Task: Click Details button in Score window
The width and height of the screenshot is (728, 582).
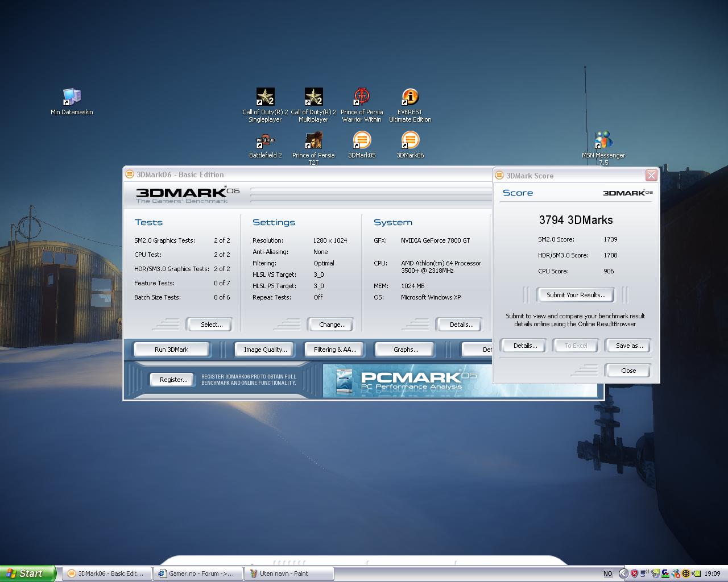Action: (x=523, y=346)
